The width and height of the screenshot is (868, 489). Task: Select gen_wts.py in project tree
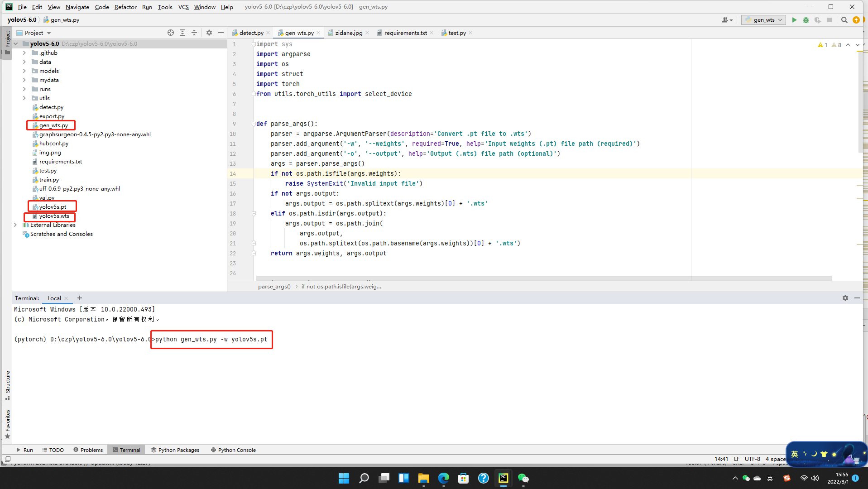[x=53, y=125]
